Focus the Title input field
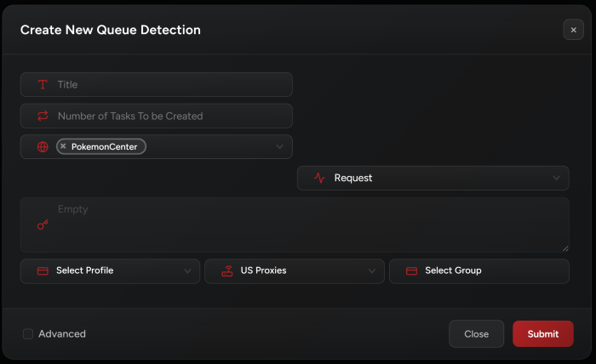Image resolution: width=596 pixels, height=364 pixels. 170,85
